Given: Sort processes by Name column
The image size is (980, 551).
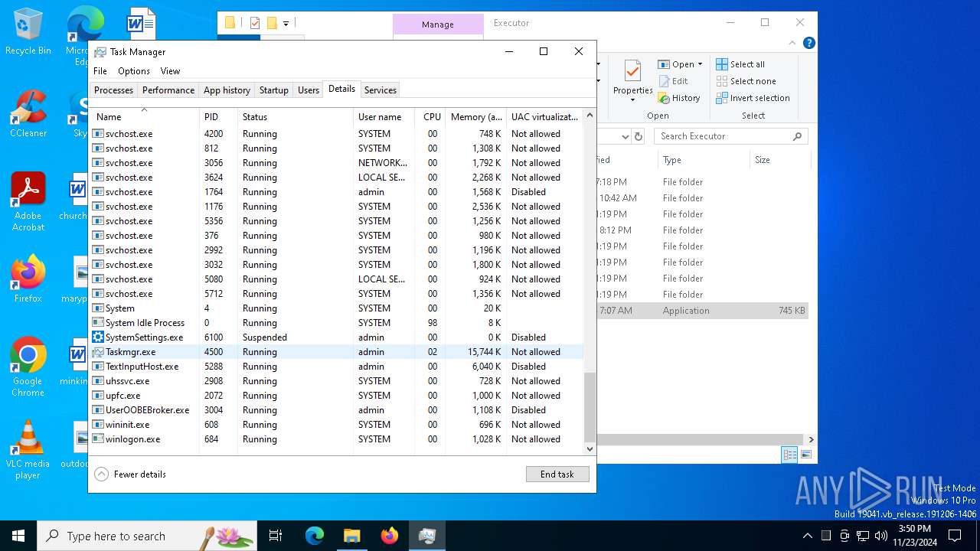Looking at the screenshot, I should 144,117.
